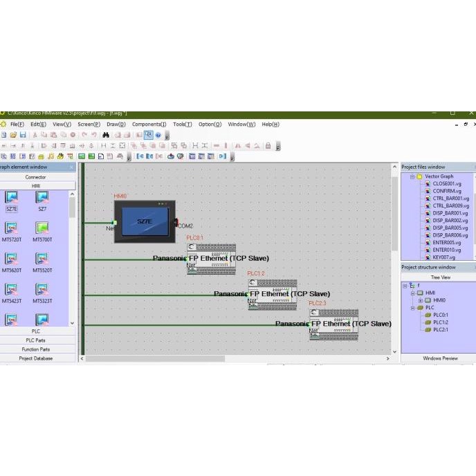The image size is (476, 476).
Task: Collapse the PLC node in the structure tree
Action: tap(412, 308)
